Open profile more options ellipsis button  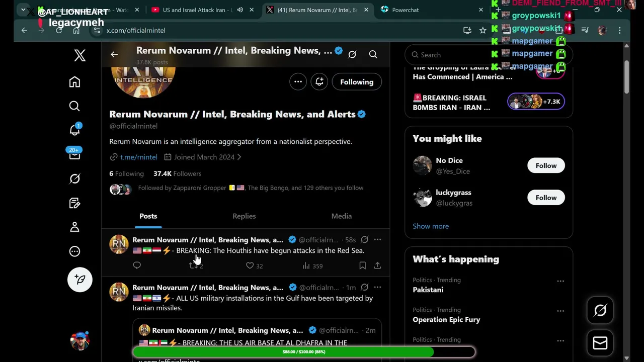298,81
